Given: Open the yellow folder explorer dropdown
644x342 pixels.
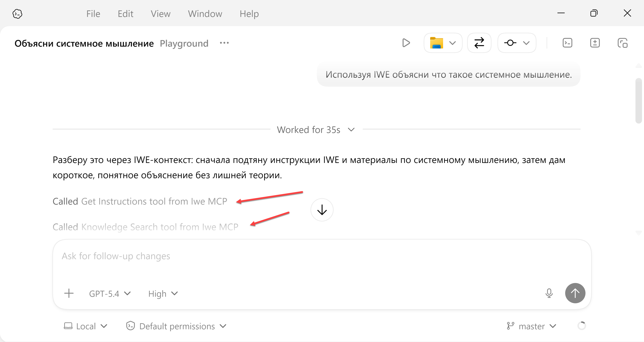Looking at the screenshot, I should pyautogui.click(x=443, y=43).
